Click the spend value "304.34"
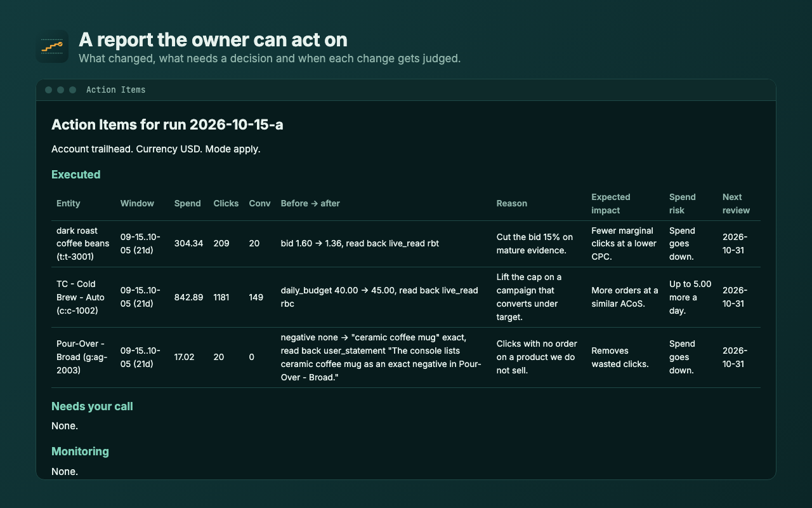The height and width of the screenshot is (508, 812). click(189, 244)
